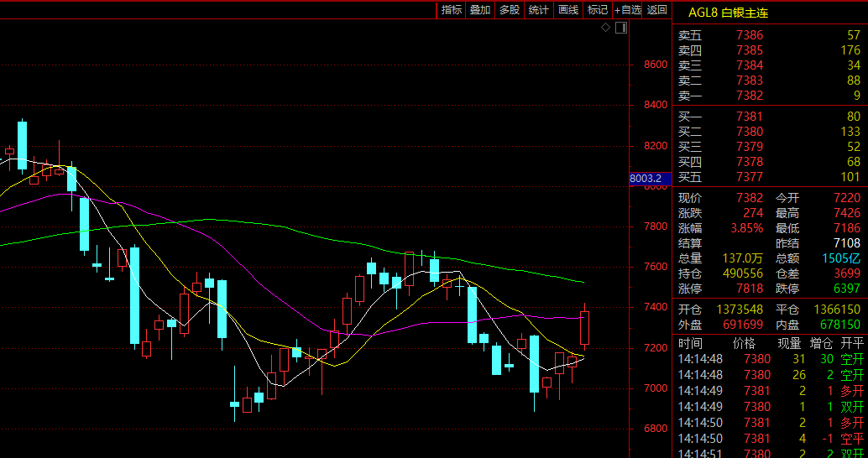Click the 时间 column header
Screen dimensions: 868x458
(x=690, y=344)
